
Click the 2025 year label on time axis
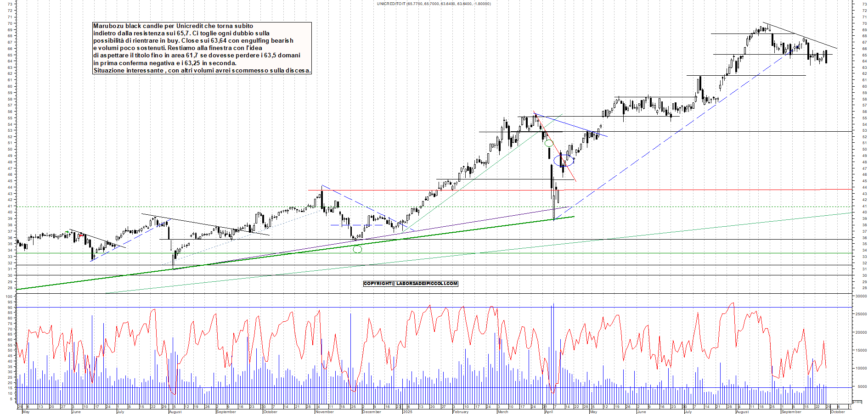pos(407,412)
